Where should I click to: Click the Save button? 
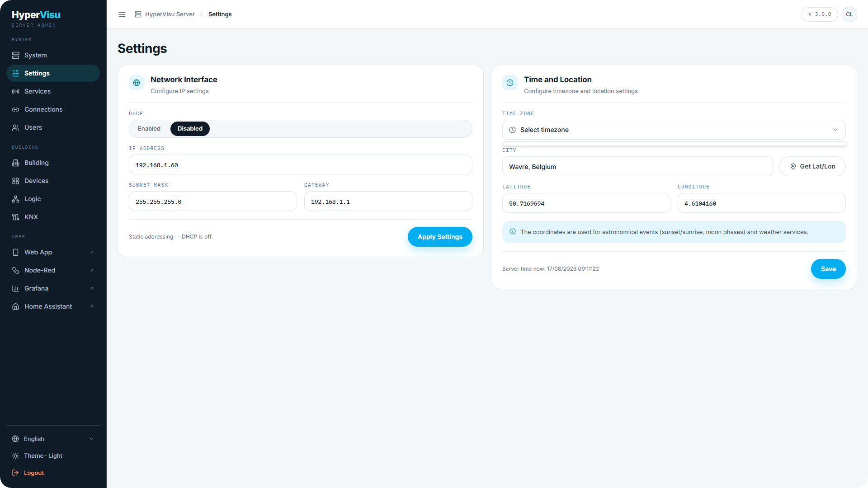828,269
